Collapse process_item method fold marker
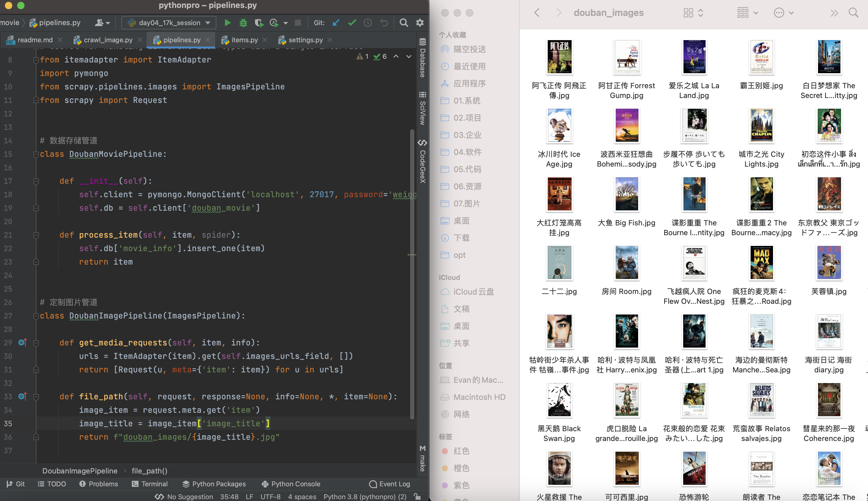 click(36, 235)
